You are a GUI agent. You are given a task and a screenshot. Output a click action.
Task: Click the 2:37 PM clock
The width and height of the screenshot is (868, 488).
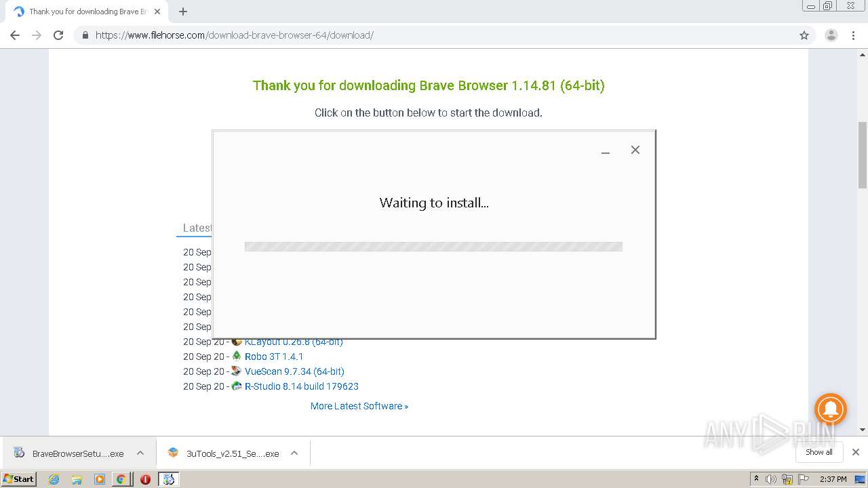coord(833,479)
